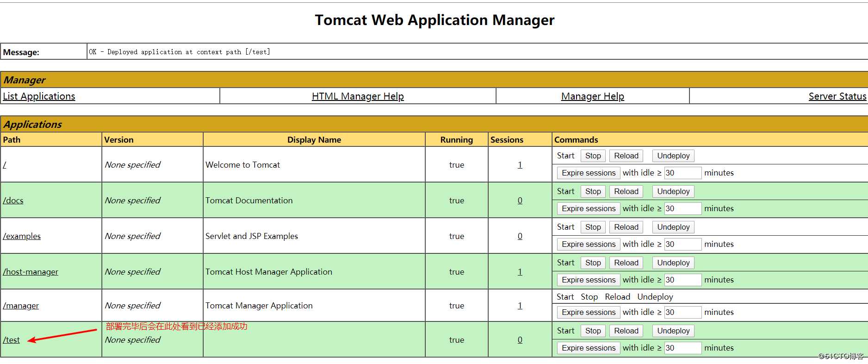Viewport: 868px width, 364px height.
Task: Select the deployed /test message text
Action: tap(180, 52)
